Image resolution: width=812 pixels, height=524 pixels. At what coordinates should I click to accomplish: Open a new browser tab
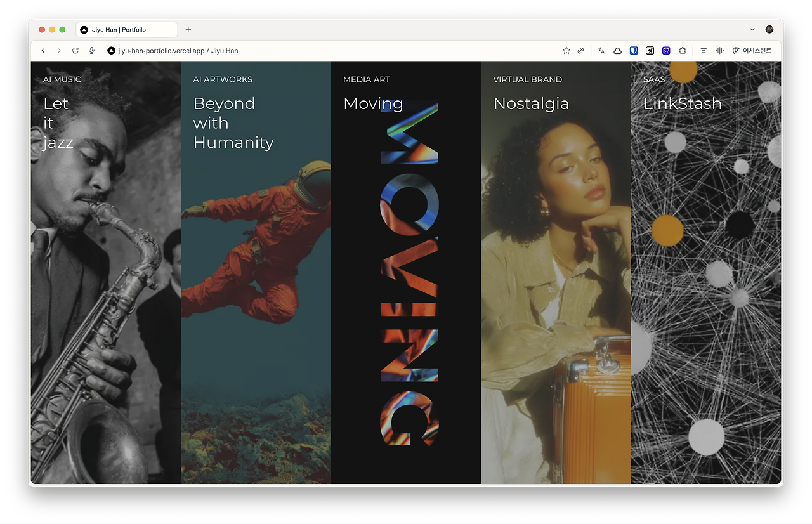coord(188,29)
